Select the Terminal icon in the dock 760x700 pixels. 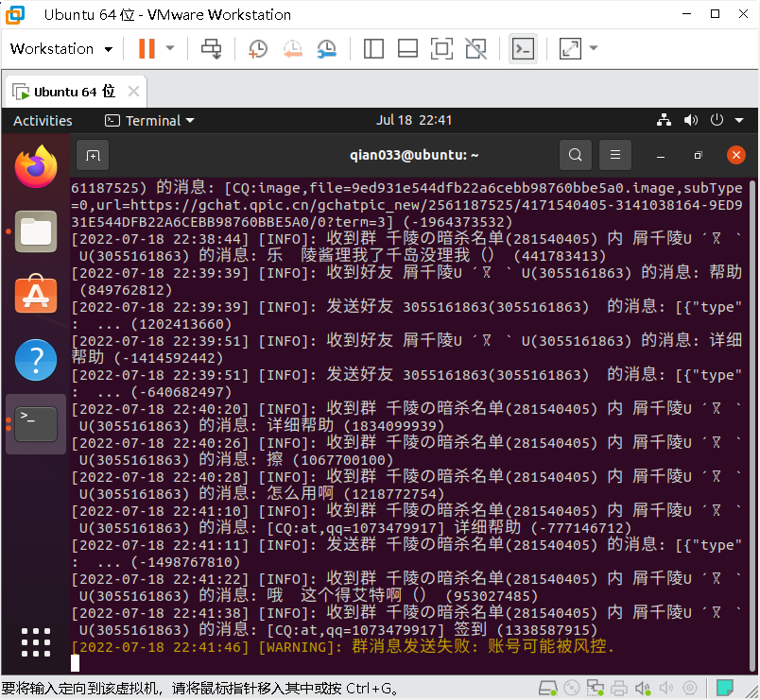tap(36, 424)
